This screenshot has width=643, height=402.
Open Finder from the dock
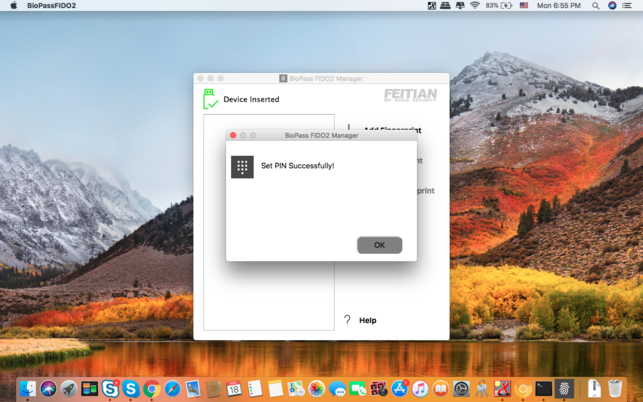tap(28, 388)
